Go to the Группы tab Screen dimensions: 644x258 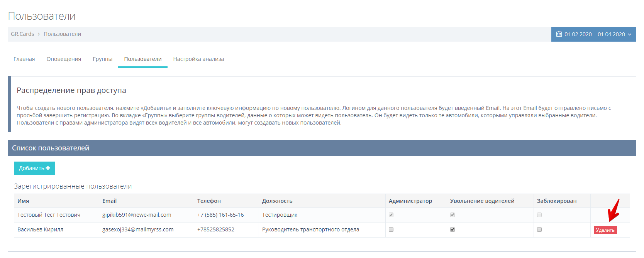click(x=102, y=59)
